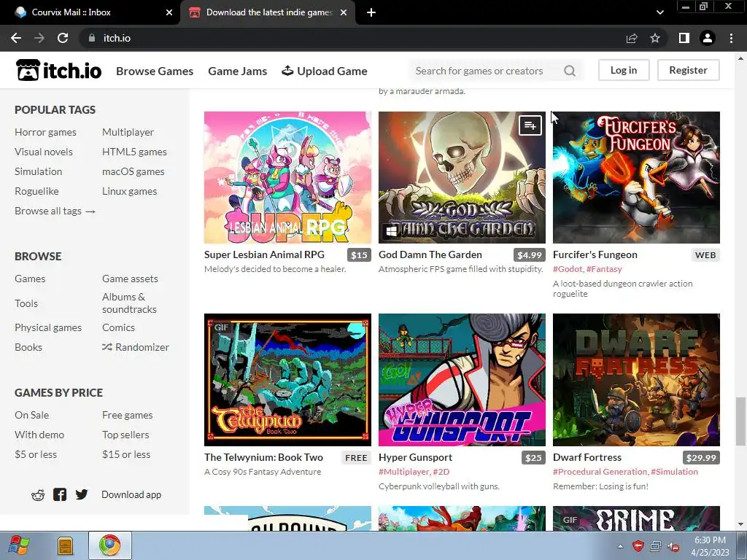This screenshot has width=747, height=560.
Task: Click the search magnifier icon
Action: pos(569,71)
